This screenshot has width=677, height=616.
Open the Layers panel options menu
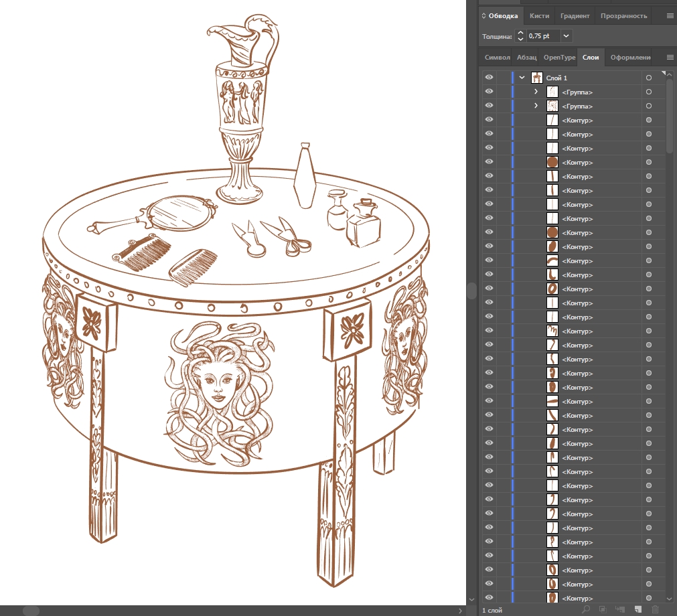coord(670,58)
